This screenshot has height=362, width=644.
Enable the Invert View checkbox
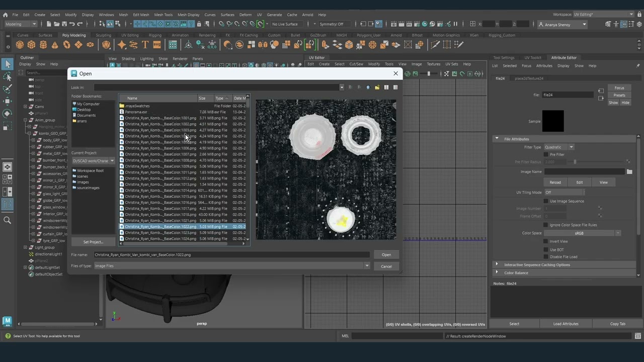tap(546, 241)
